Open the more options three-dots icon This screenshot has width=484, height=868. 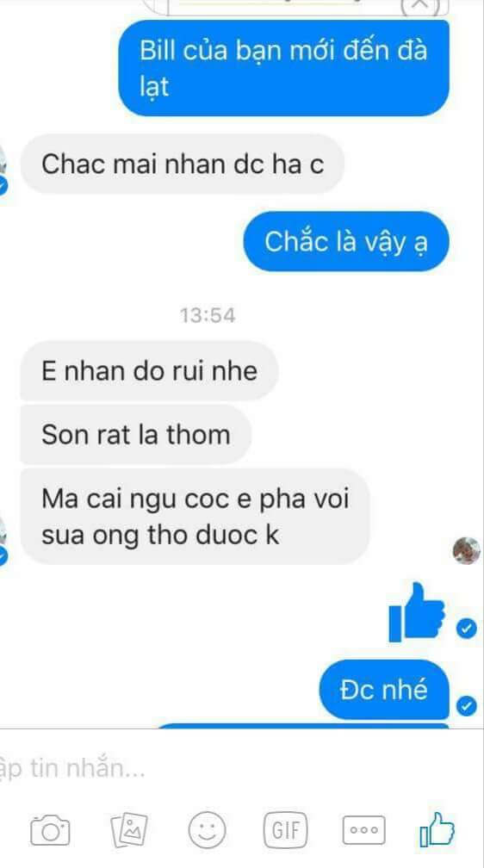(x=363, y=830)
